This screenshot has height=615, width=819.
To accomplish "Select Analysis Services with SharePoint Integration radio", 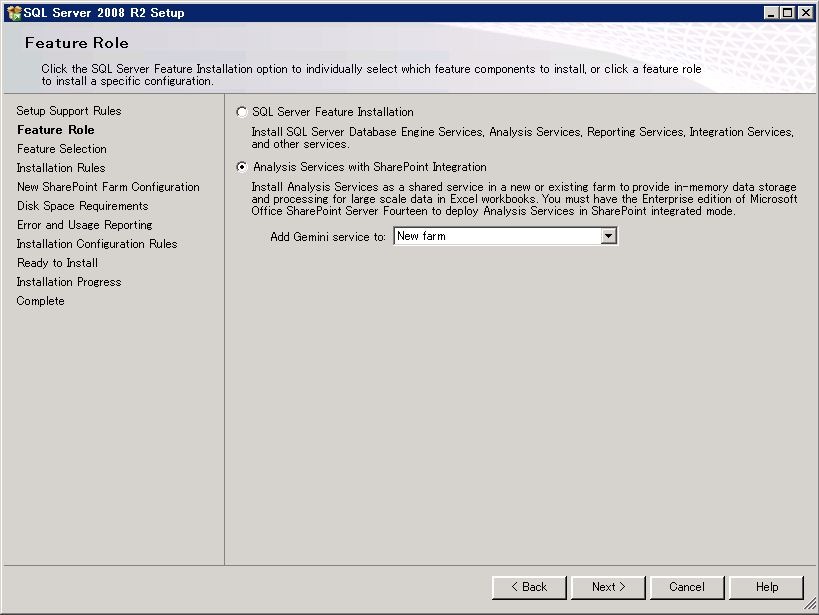I will [x=241, y=167].
